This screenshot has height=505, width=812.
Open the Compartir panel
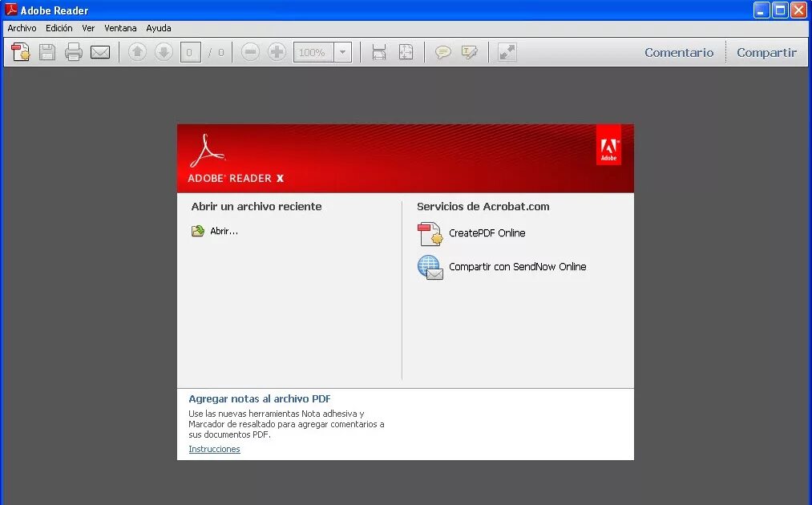[766, 52]
